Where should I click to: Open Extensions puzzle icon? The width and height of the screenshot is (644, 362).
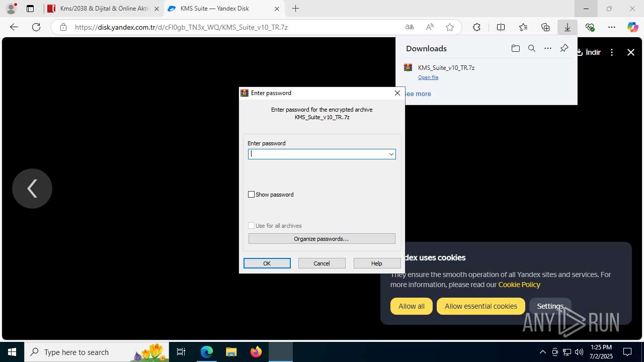(x=476, y=27)
